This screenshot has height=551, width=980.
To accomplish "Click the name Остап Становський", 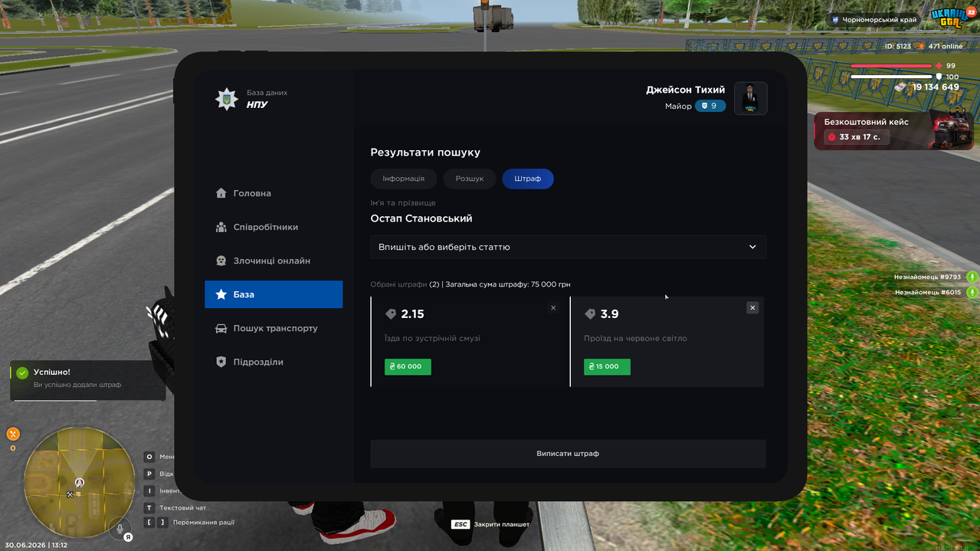I will tap(421, 218).
